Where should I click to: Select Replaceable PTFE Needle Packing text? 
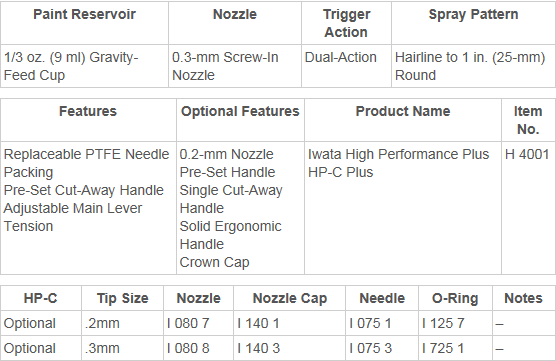pyautogui.click(x=86, y=163)
